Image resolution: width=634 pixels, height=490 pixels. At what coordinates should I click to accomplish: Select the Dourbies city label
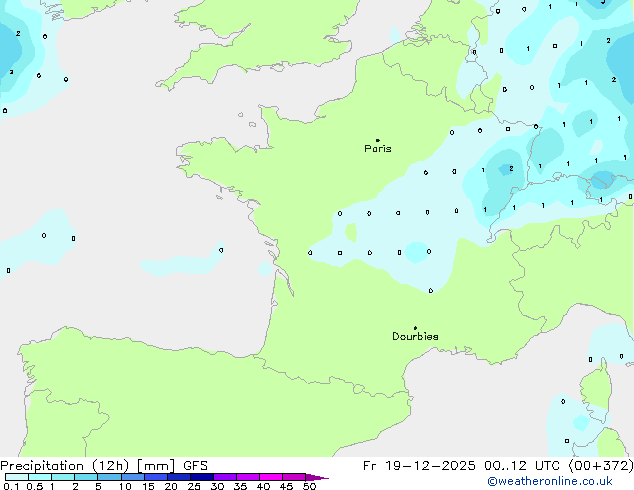pos(415,336)
